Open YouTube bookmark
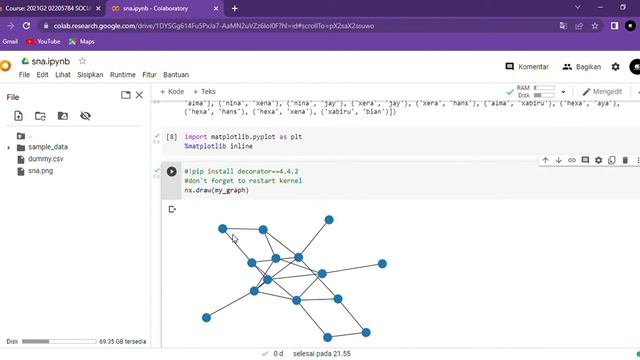This screenshot has height=360, width=640. tap(43, 41)
